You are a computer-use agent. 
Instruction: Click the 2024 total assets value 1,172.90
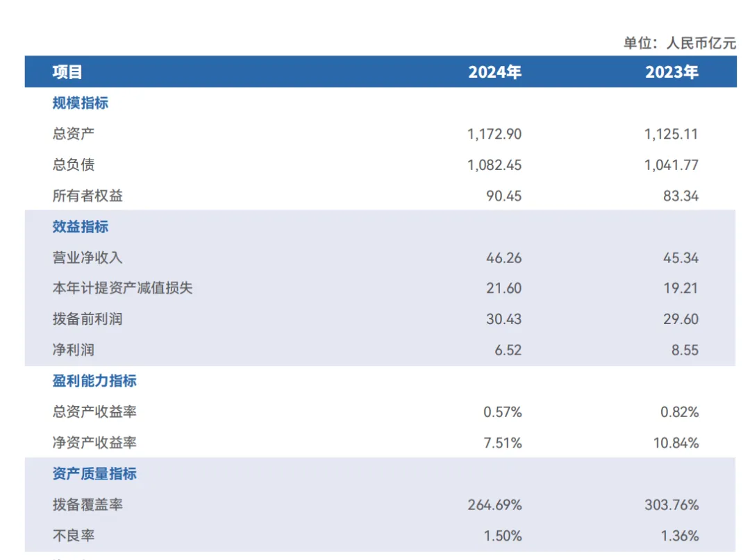pyautogui.click(x=494, y=134)
